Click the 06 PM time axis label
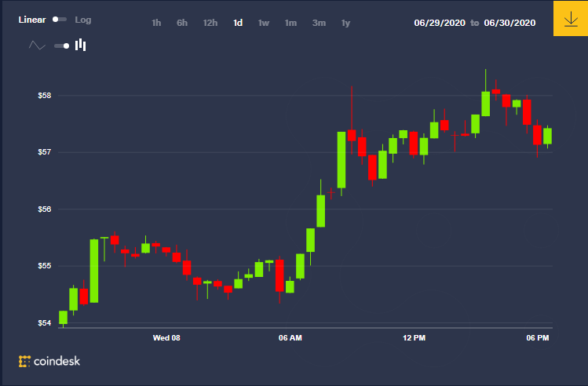 click(538, 338)
